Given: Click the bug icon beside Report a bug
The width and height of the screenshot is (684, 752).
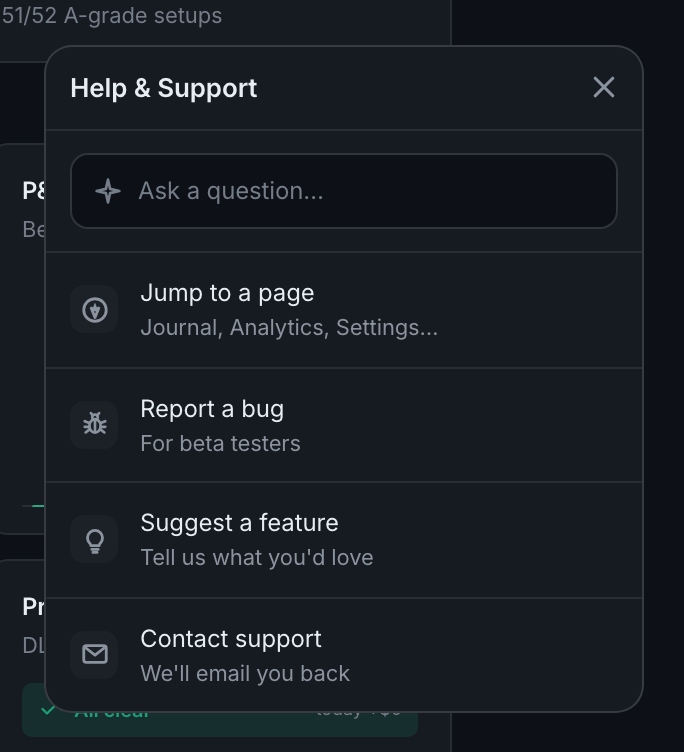Looking at the screenshot, I should [94, 424].
